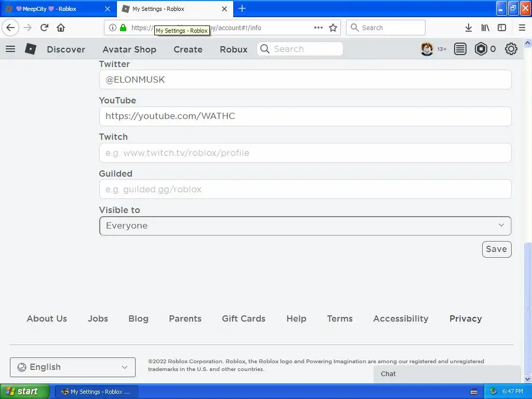Open the English language dropdown
The height and width of the screenshot is (399, 532).
tap(73, 367)
